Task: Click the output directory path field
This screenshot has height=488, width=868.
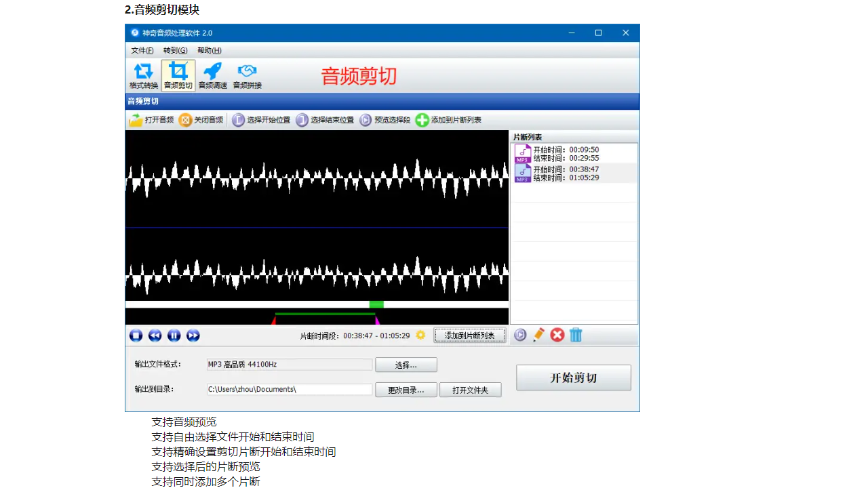Action: (x=288, y=389)
